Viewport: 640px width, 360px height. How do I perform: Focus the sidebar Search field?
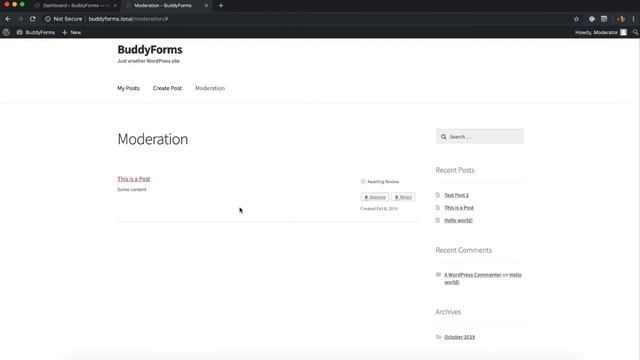pos(480,137)
